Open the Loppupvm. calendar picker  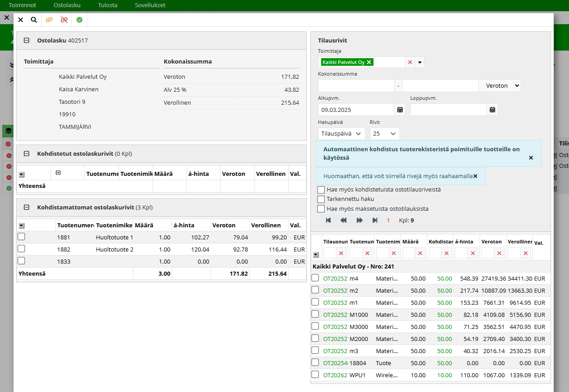[x=492, y=110]
